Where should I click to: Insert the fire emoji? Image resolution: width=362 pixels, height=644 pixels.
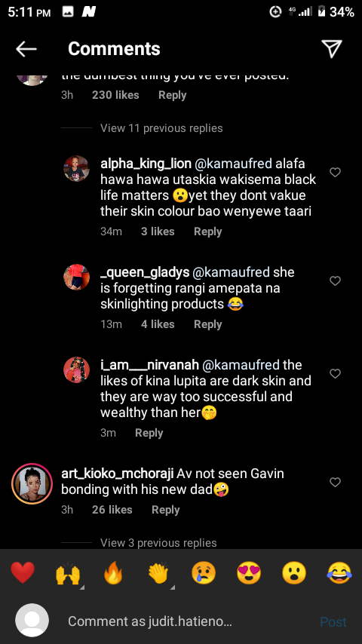point(113,573)
